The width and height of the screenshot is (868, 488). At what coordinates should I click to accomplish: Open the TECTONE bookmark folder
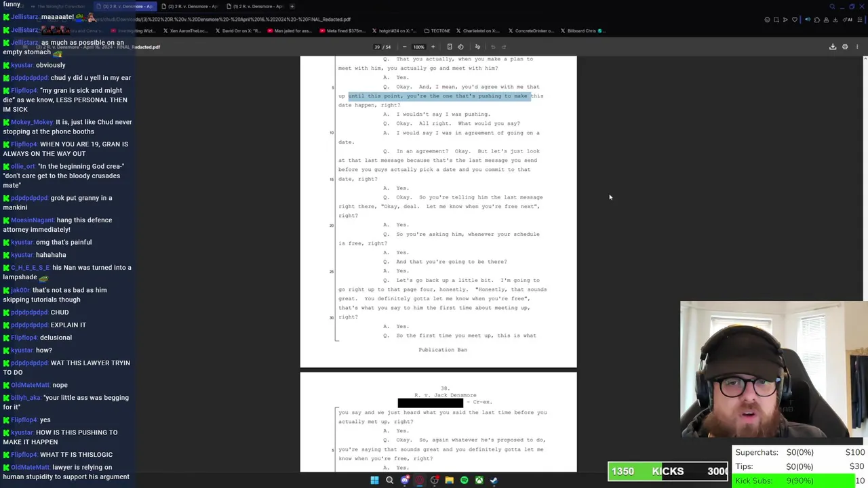[x=437, y=30]
